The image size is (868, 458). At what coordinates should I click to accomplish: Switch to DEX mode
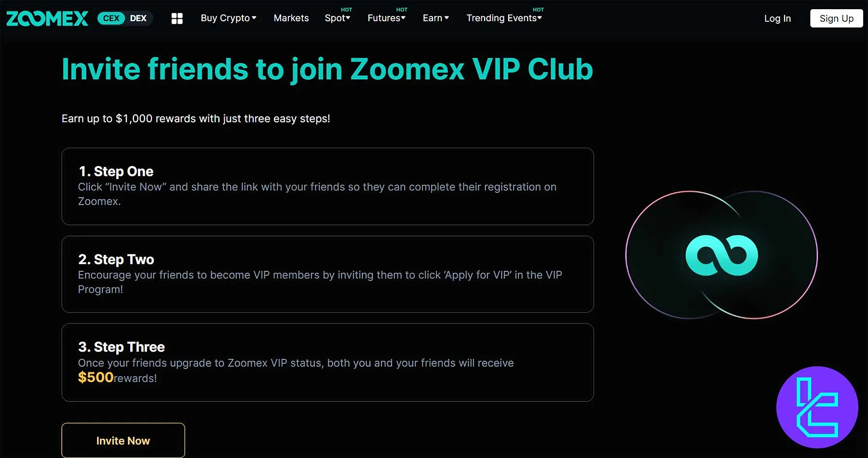138,18
